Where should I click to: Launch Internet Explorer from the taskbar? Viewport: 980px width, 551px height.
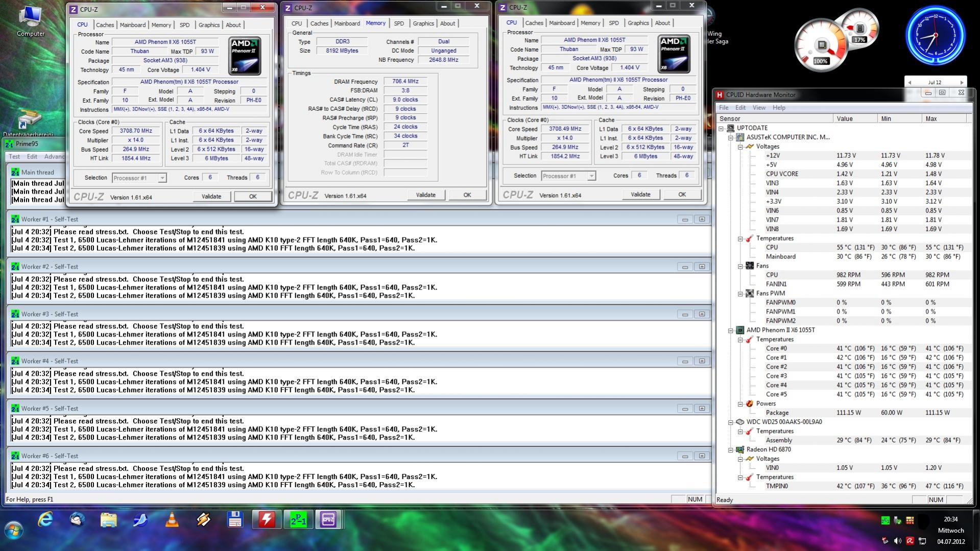point(45,520)
